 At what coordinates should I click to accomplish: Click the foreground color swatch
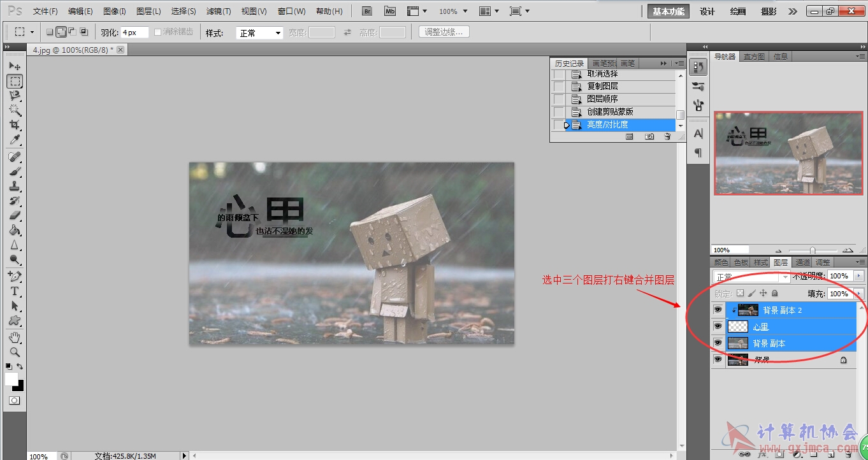click(x=11, y=378)
